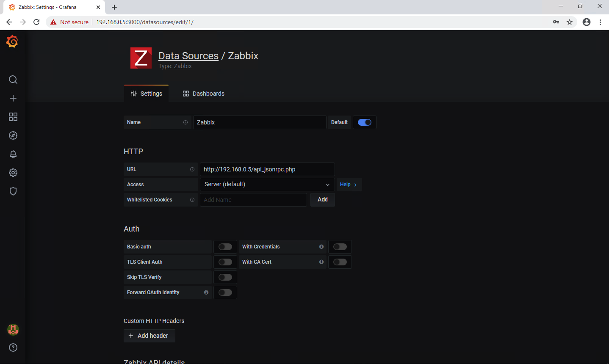Reload the page with refresh icon
This screenshot has width=609, height=364.
[36, 22]
